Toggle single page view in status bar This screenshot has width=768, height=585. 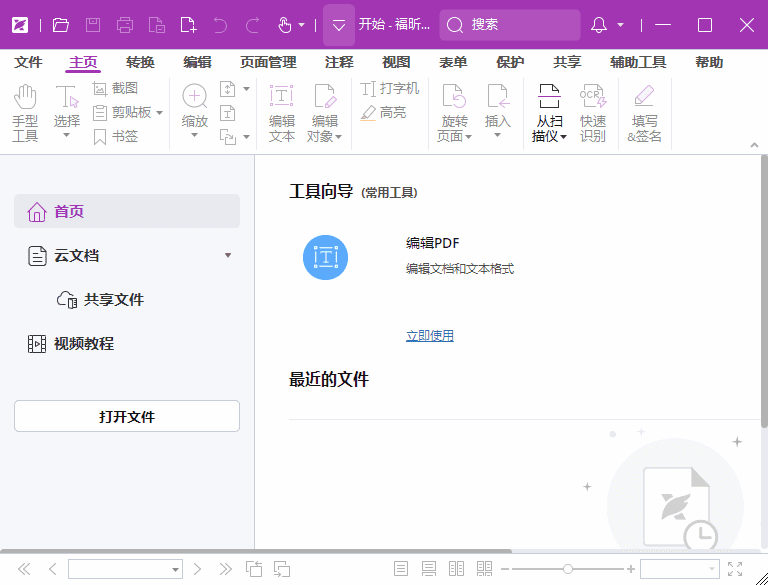401,569
